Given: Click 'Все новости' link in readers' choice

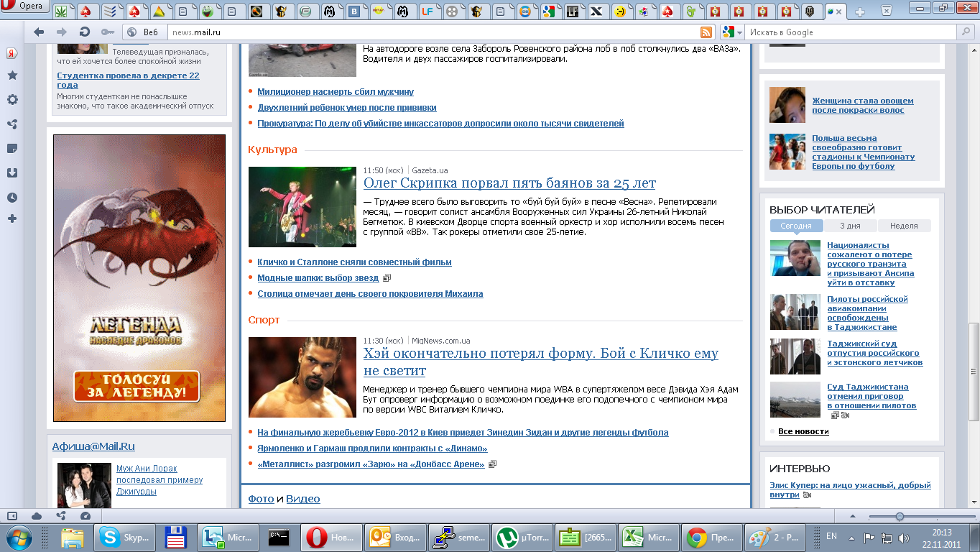Looking at the screenshot, I should pos(803,431).
